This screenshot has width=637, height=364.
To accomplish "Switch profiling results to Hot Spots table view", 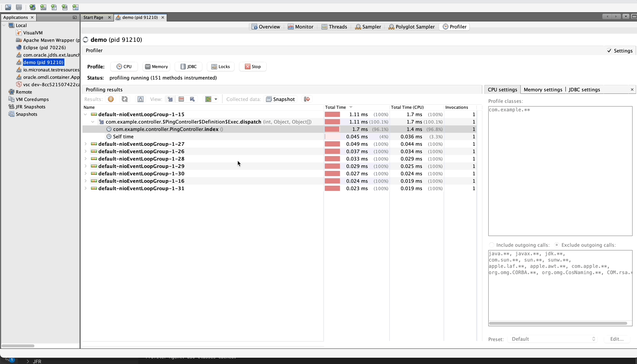I will (181, 99).
